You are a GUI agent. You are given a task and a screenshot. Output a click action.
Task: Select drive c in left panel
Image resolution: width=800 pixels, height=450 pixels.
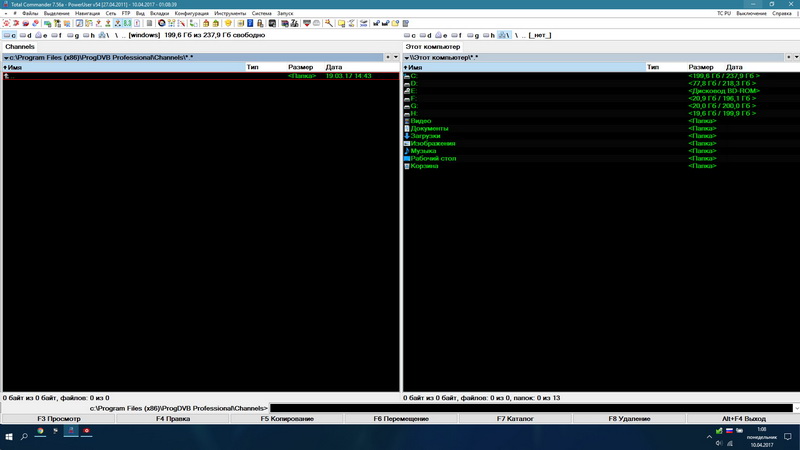(11, 35)
